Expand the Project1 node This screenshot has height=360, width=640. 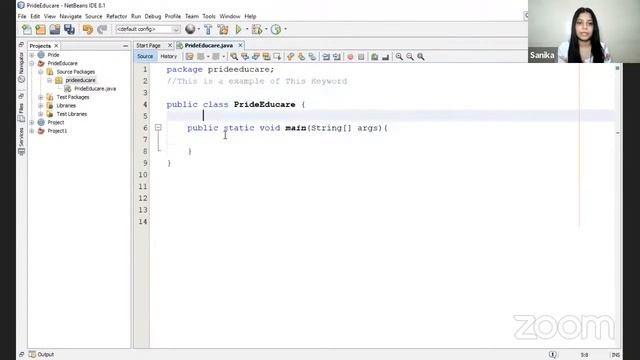coord(32,131)
